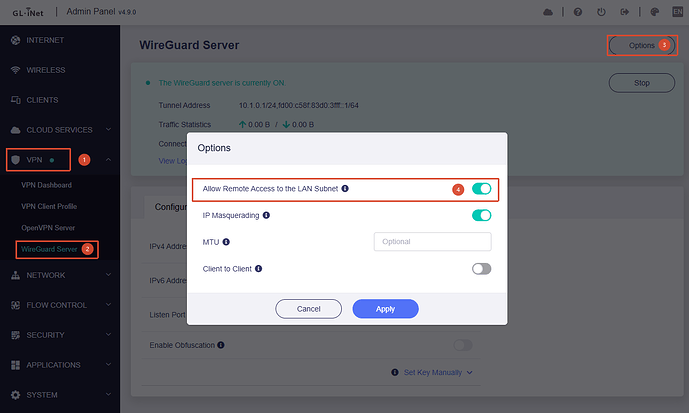Open the cloud status icon in header
This screenshot has width=689, height=413.
[x=548, y=12]
